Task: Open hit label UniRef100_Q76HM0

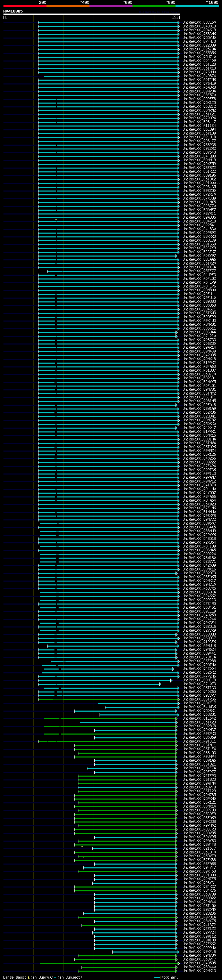Action: click(x=199, y=72)
